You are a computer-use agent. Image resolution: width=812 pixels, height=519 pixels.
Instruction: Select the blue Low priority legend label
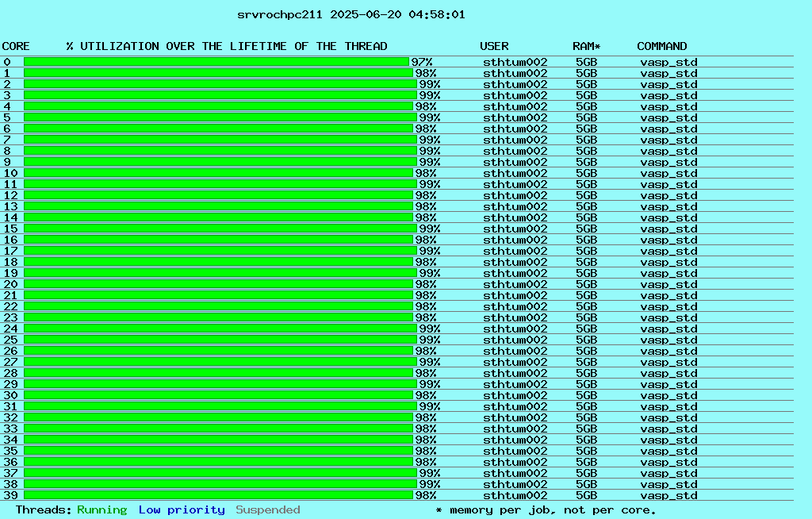click(x=182, y=510)
